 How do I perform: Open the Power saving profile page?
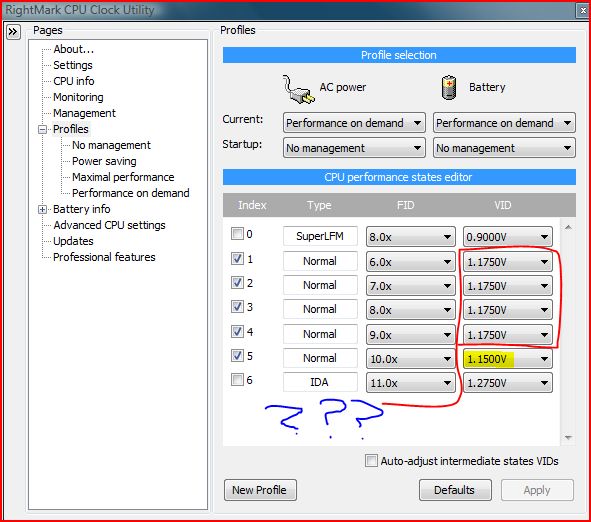pyautogui.click(x=104, y=161)
